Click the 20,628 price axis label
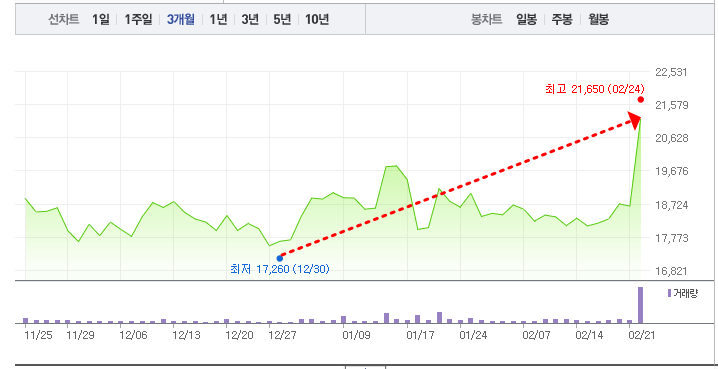The height and width of the screenshot is (369, 718). click(x=671, y=138)
